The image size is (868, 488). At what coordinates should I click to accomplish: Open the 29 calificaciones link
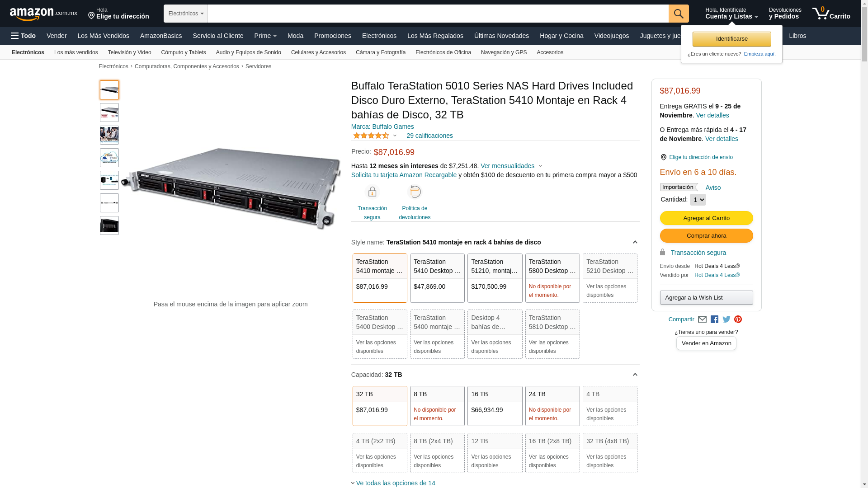429,136
